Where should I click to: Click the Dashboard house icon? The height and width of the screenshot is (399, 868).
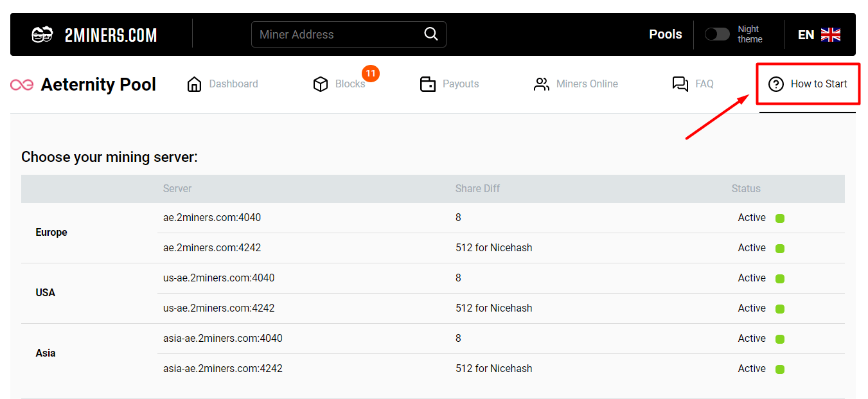(194, 84)
